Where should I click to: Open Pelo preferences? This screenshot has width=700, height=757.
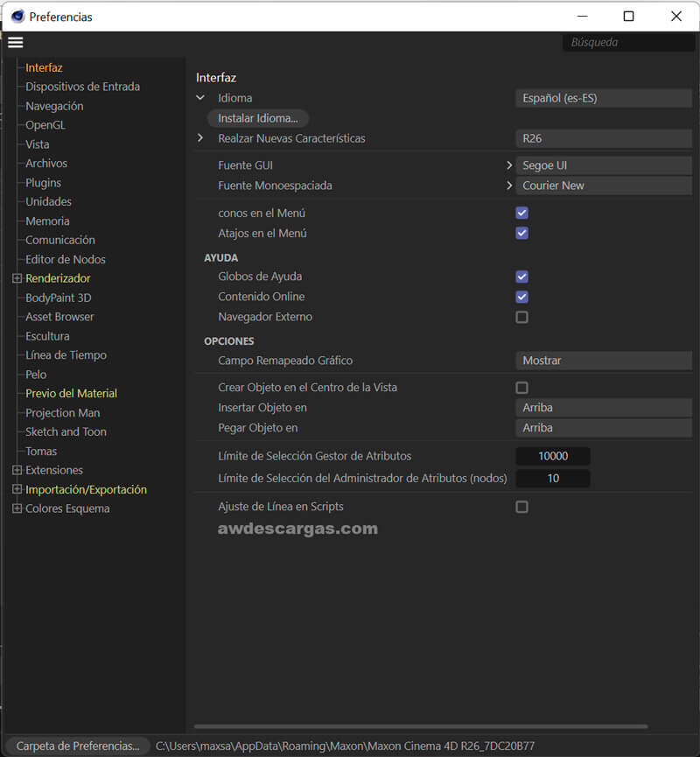pos(36,375)
